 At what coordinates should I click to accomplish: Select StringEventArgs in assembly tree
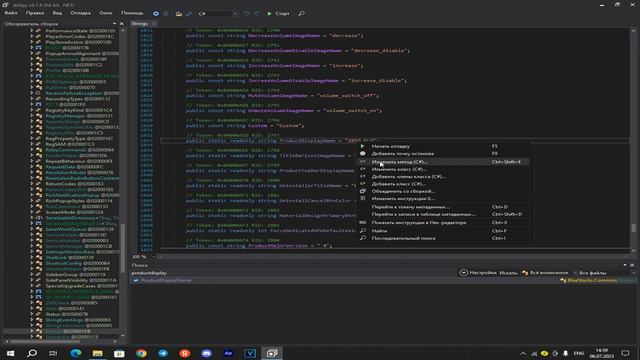(x=78, y=320)
